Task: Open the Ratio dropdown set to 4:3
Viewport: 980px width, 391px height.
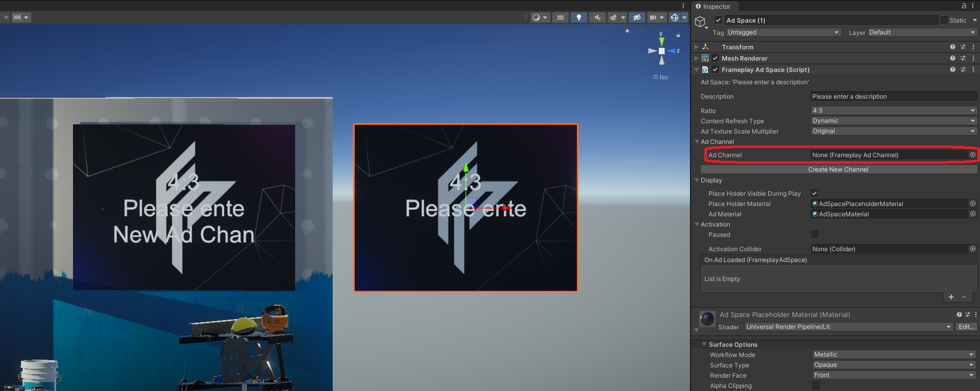Action: 894,110
